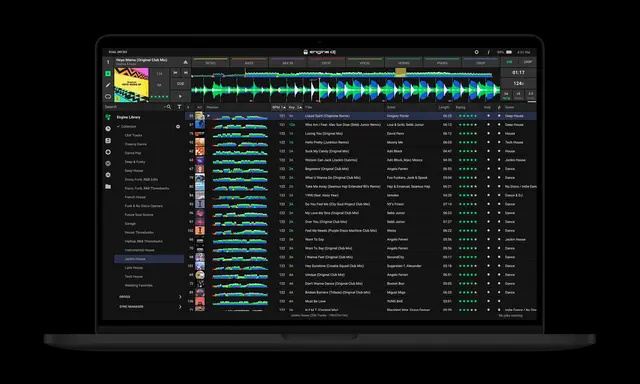Screen dimensions: 640x384
Task: Select the pencil edit icon beside album art
Action: pos(108,85)
